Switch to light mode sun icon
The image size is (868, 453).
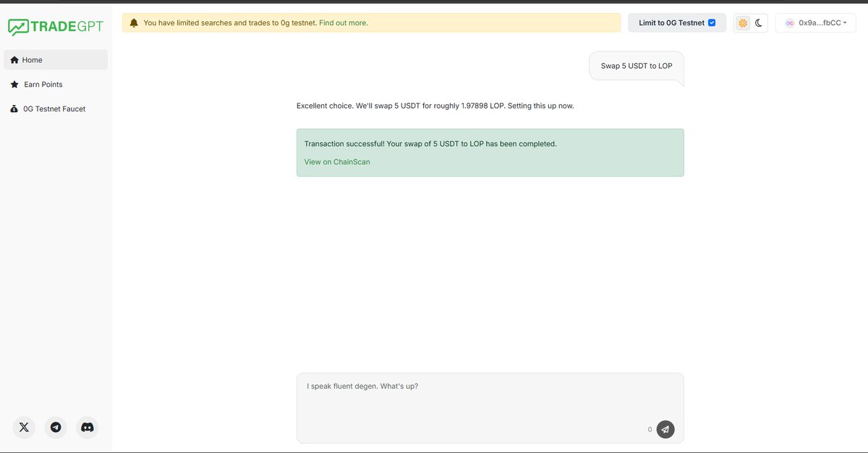tap(743, 23)
